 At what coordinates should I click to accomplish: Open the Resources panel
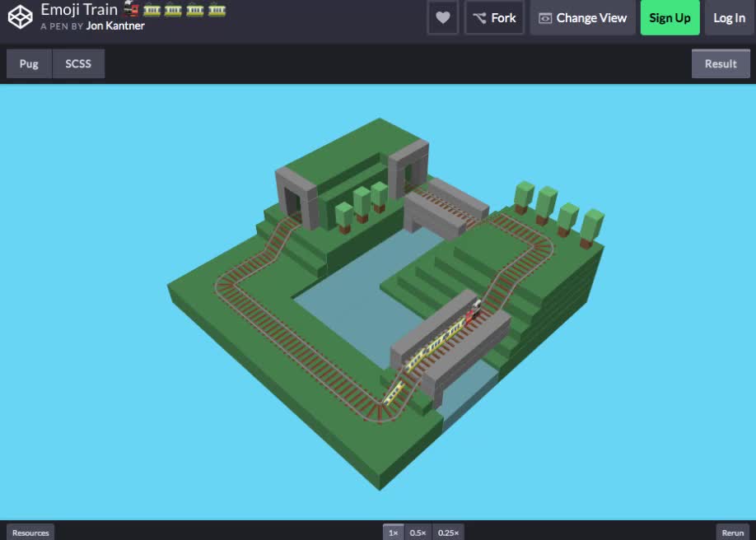30,533
